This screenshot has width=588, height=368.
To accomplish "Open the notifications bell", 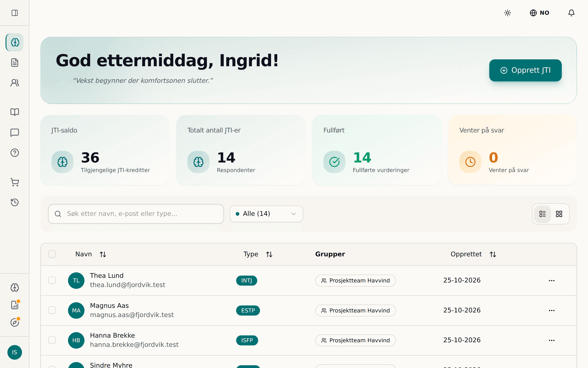I will click(571, 13).
